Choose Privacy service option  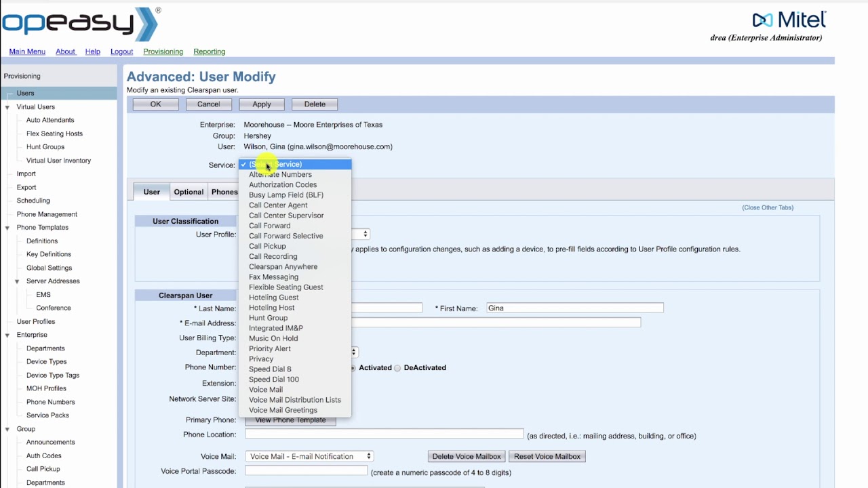[295, 359]
